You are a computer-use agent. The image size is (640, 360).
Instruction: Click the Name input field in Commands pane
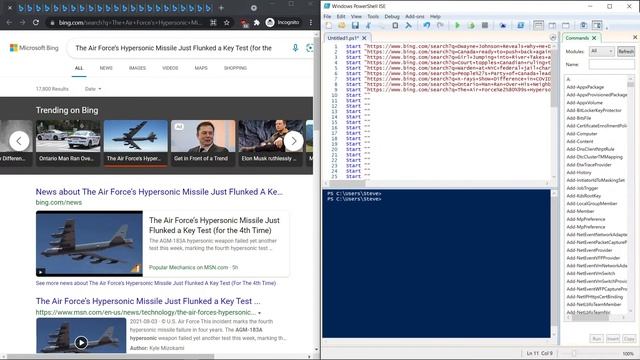611,64
